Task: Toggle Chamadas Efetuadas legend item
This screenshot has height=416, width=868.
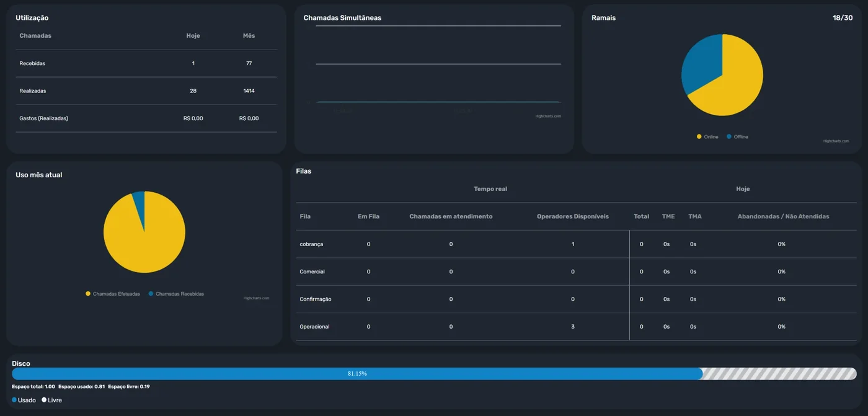Action: click(113, 294)
